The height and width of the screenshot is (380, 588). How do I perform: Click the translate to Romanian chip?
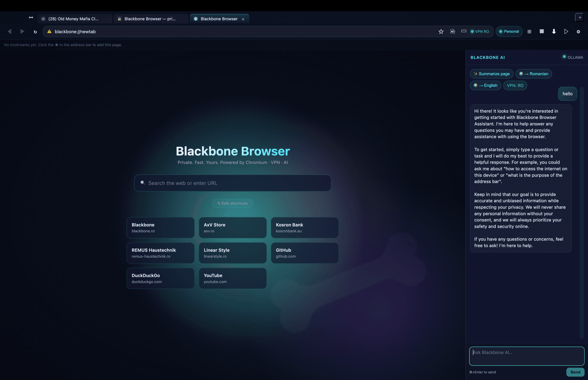pos(534,74)
